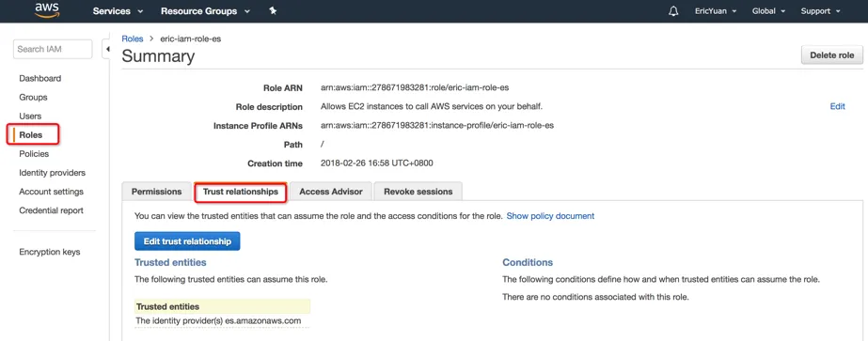Click the Edit trust relationship button
This screenshot has height=341, width=868.
[187, 241]
